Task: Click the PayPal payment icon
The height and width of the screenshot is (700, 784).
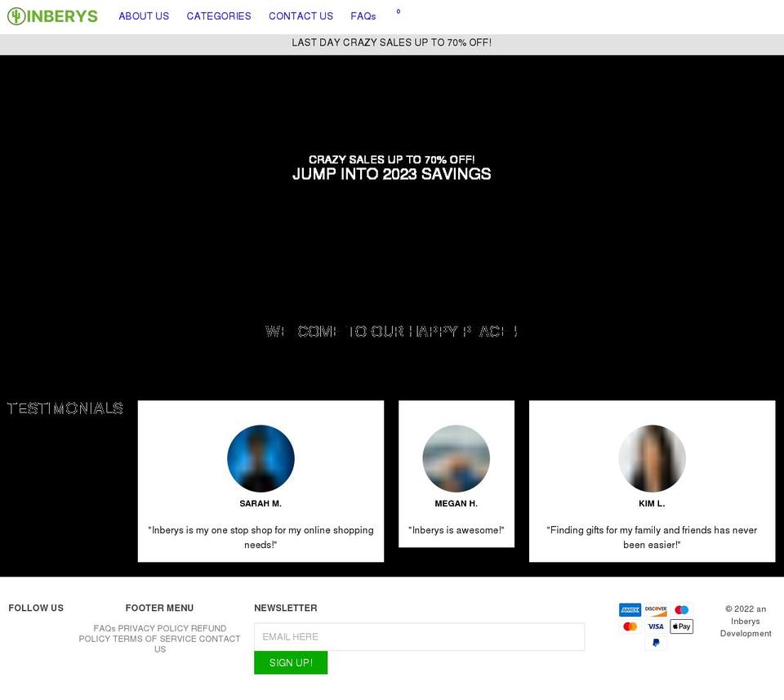Action: pos(655,642)
